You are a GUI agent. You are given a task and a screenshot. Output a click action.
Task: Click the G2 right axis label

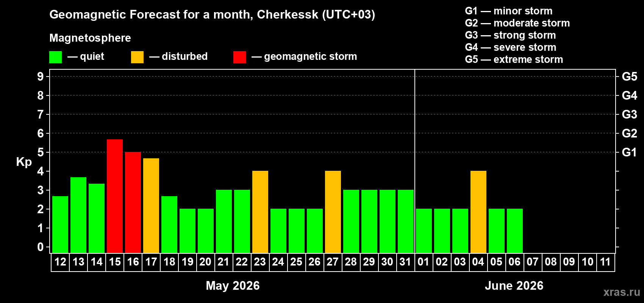tap(629, 133)
